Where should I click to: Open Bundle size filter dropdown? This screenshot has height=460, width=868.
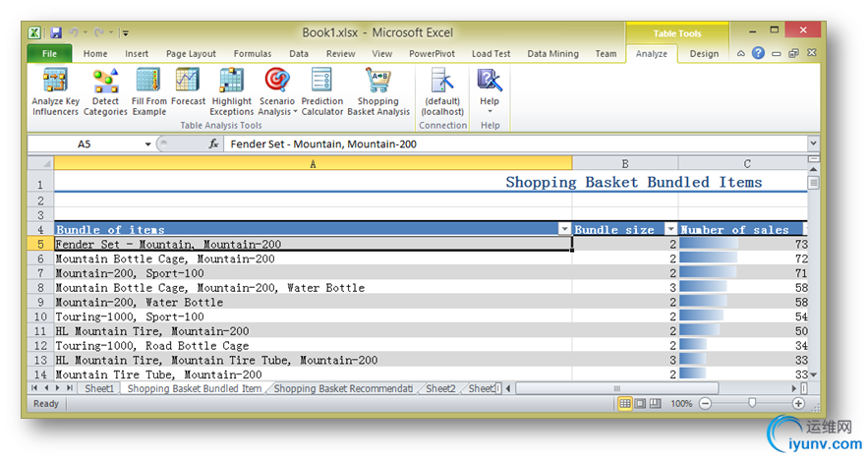[x=671, y=229]
